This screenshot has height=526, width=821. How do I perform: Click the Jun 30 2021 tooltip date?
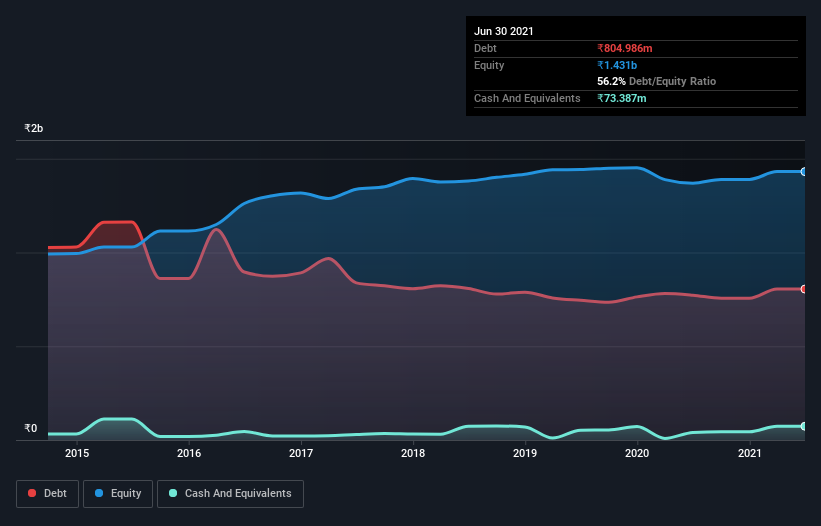point(504,31)
